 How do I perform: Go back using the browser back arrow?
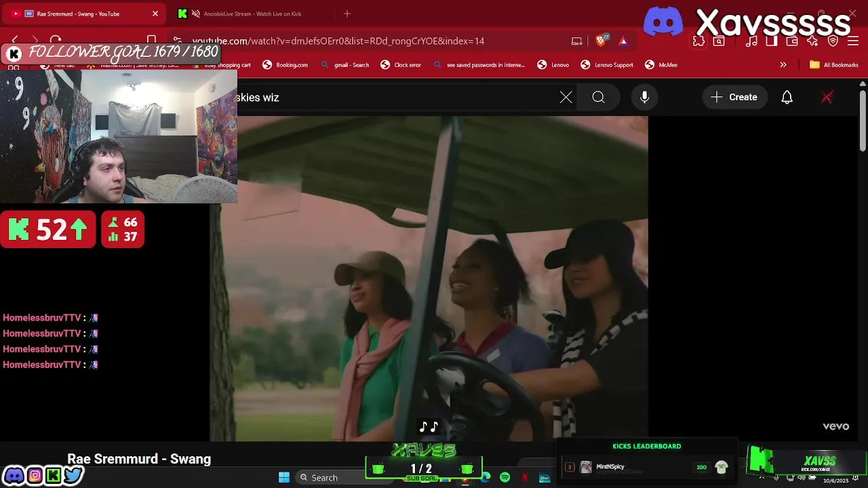15,41
